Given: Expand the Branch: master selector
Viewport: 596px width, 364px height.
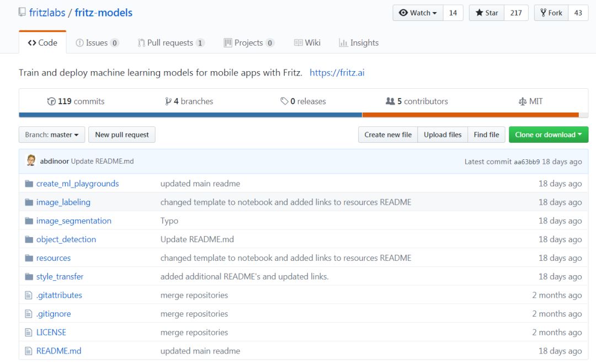Looking at the screenshot, I should coord(52,135).
